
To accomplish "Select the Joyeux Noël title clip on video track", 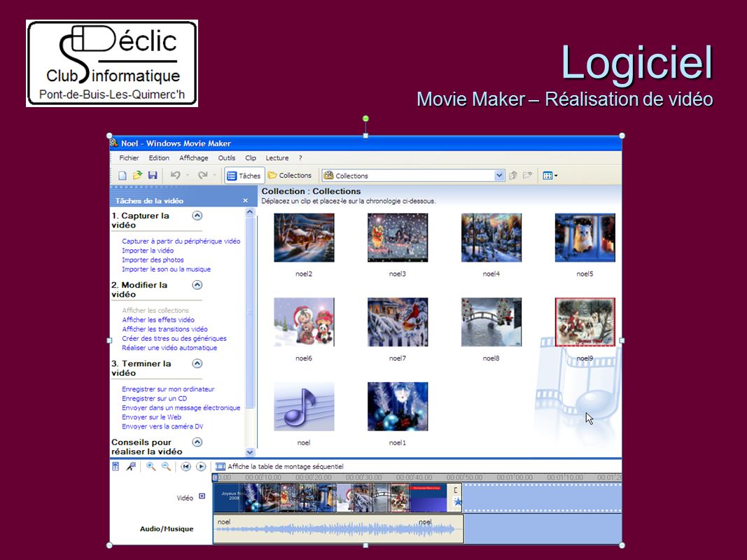I will (x=228, y=498).
